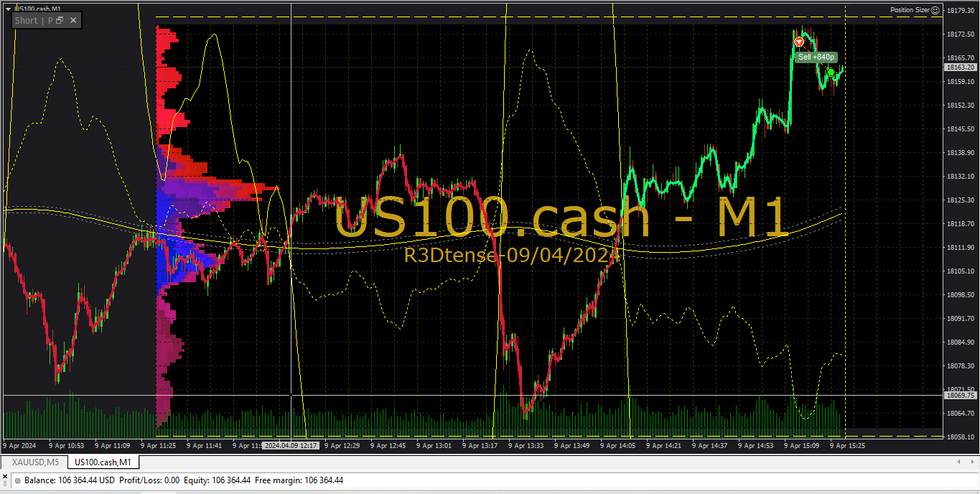The image size is (980, 494).
Task: Restore the Short panel window icon
Action: (x=60, y=20)
